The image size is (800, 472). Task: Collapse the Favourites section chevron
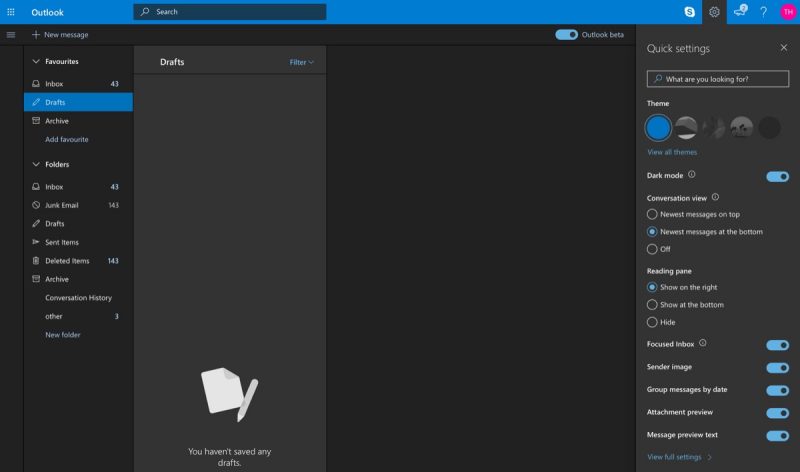click(36, 61)
